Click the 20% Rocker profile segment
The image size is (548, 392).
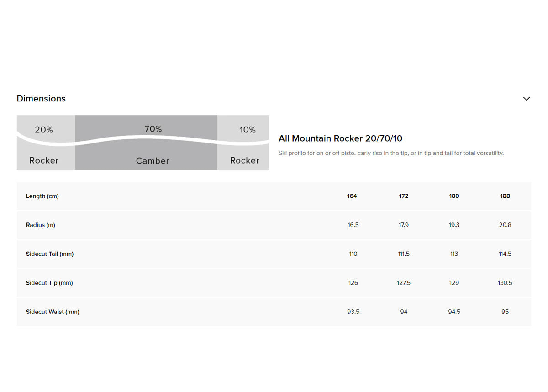pyautogui.click(x=46, y=142)
